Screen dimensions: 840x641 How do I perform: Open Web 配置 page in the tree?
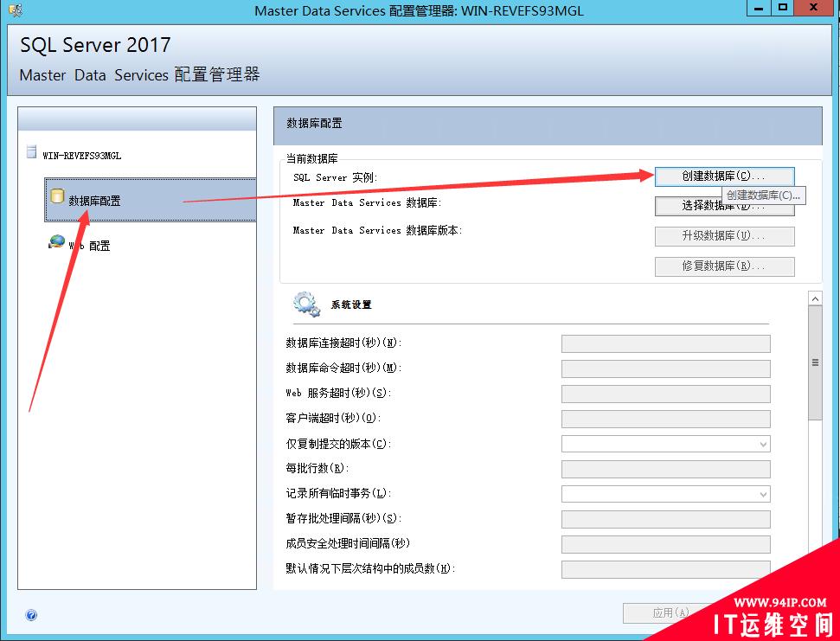click(x=89, y=246)
